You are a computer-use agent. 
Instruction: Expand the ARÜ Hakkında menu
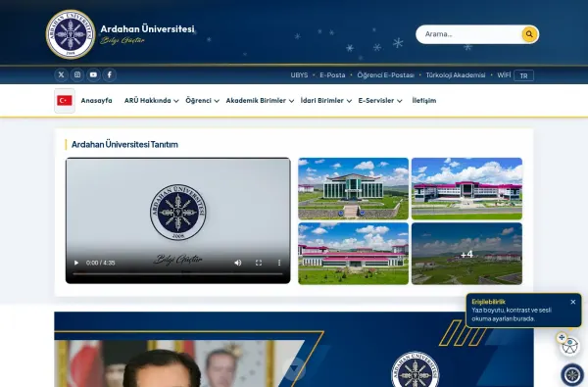click(152, 101)
